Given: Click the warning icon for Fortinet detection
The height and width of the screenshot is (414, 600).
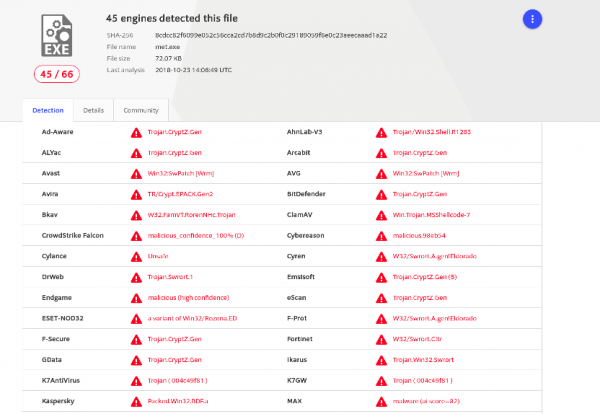Looking at the screenshot, I should pyautogui.click(x=381, y=339).
